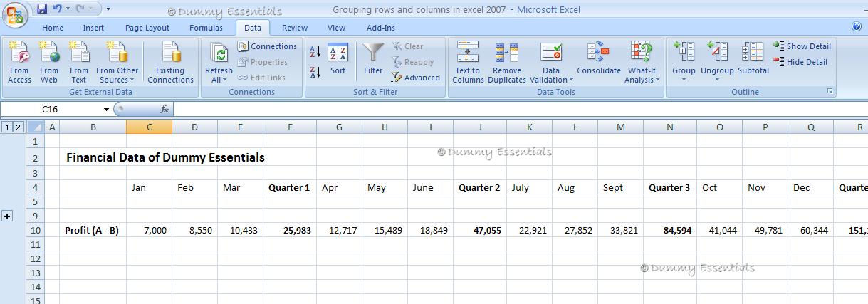
Task: Switch to the Insert tab
Action: click(x=93, y=28)
